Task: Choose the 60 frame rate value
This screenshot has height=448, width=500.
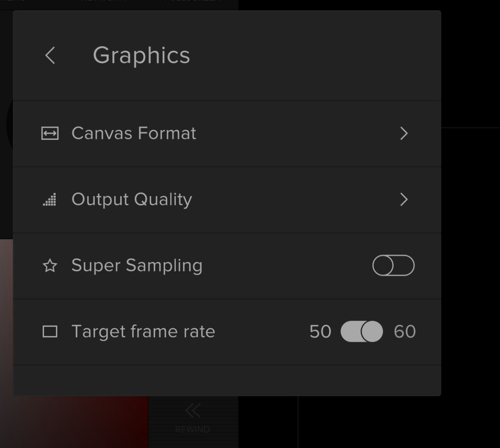Action: 405,331
